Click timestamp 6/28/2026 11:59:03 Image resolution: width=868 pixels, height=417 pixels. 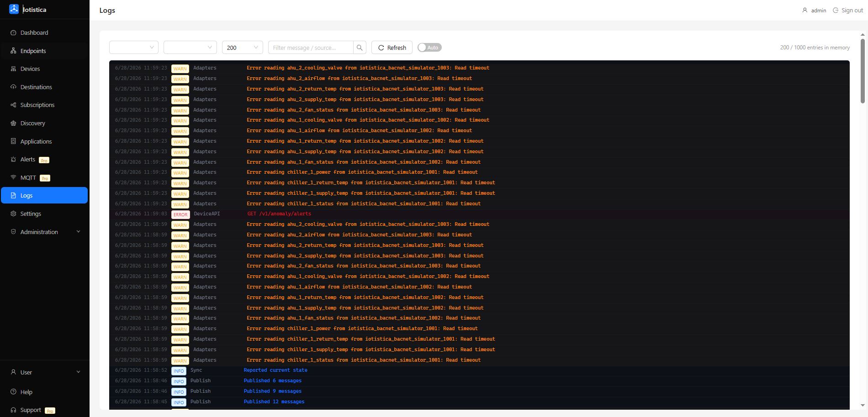[x=141, y=214]
